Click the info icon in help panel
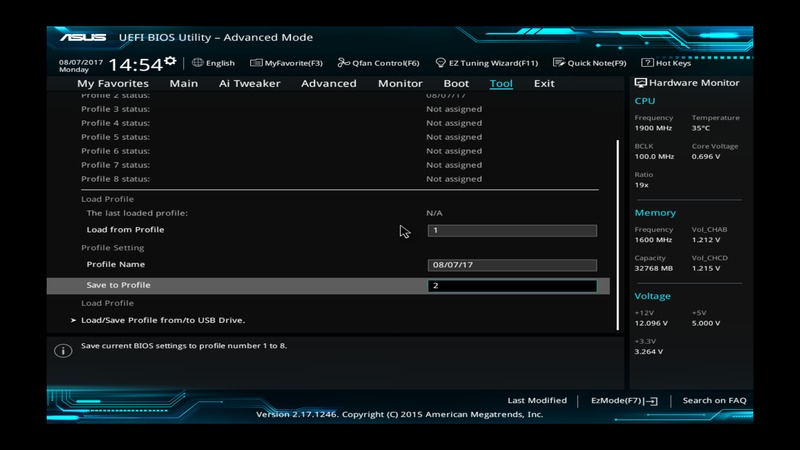Screen dimensions: 800x450 (62, 351)
